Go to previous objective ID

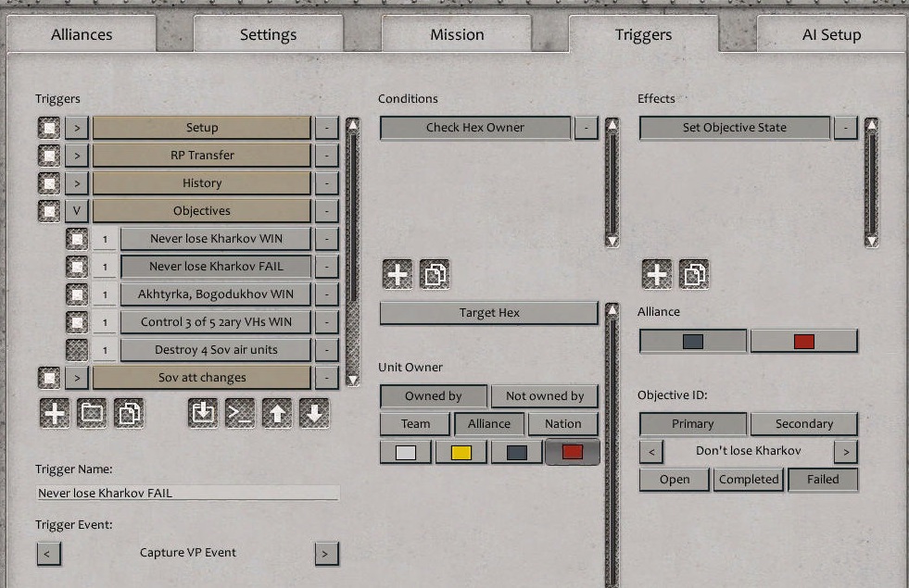tap(651, 451)
